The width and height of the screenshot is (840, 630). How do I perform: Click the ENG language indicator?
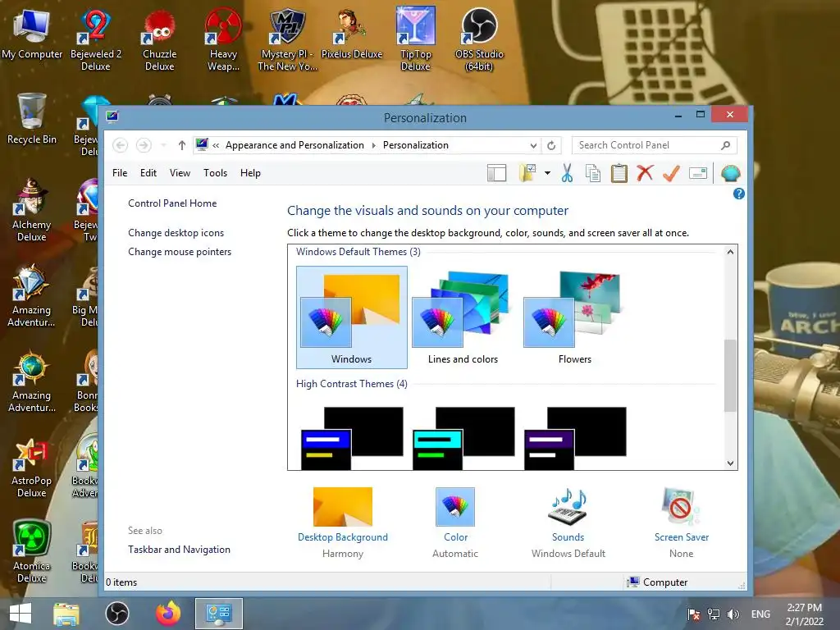[760, 614]
